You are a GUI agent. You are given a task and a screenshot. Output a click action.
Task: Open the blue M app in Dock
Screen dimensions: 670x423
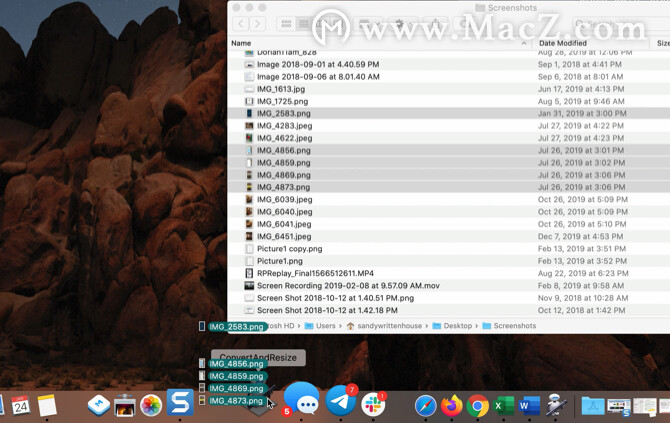coord(99,405)
